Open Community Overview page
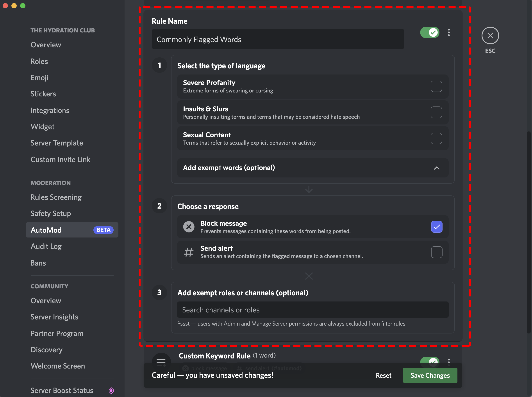The height and width of the screenshot is (397, 532). pyautogui.click(x=46, y=301)
